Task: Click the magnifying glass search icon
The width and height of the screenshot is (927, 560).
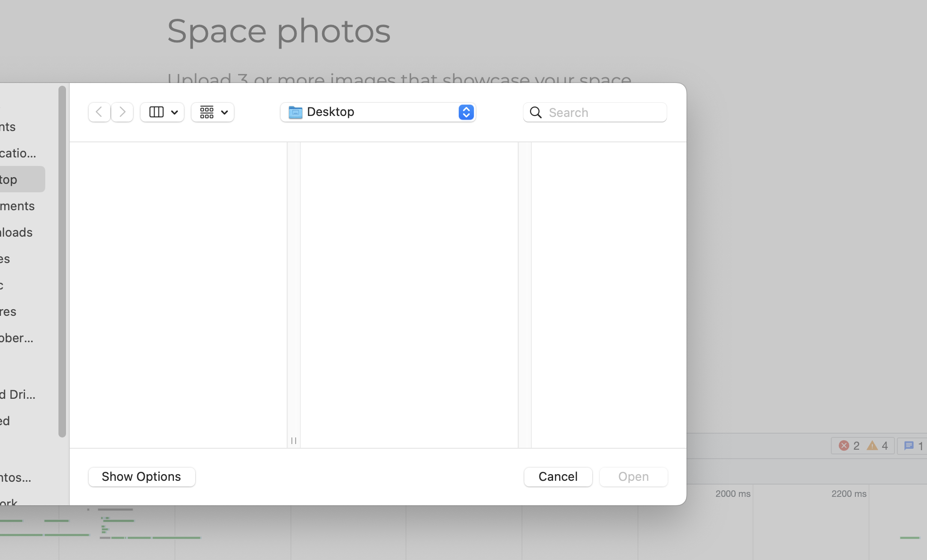Action: pos(536,112)
